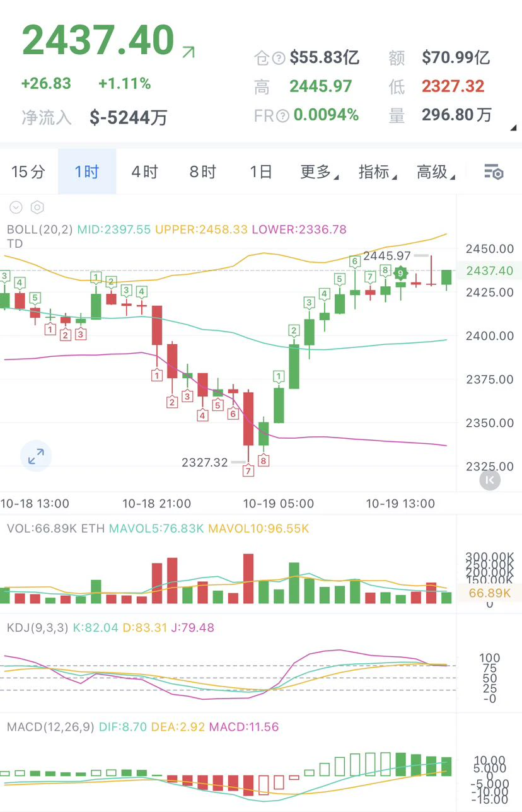The width and height of the screenshot is (522, 812).
Task: Switch to the 4时 timeframe
Action: click(x=144, y=171)
